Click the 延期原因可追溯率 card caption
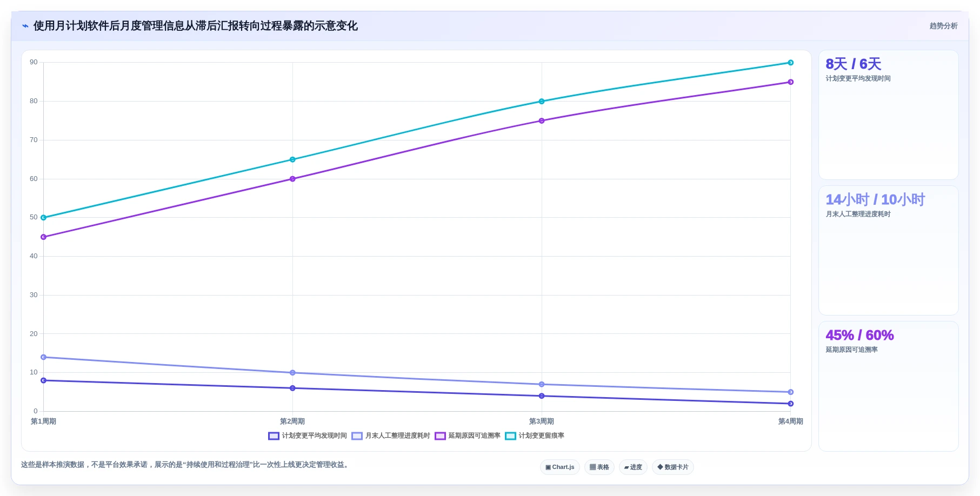 coord(851,350)
